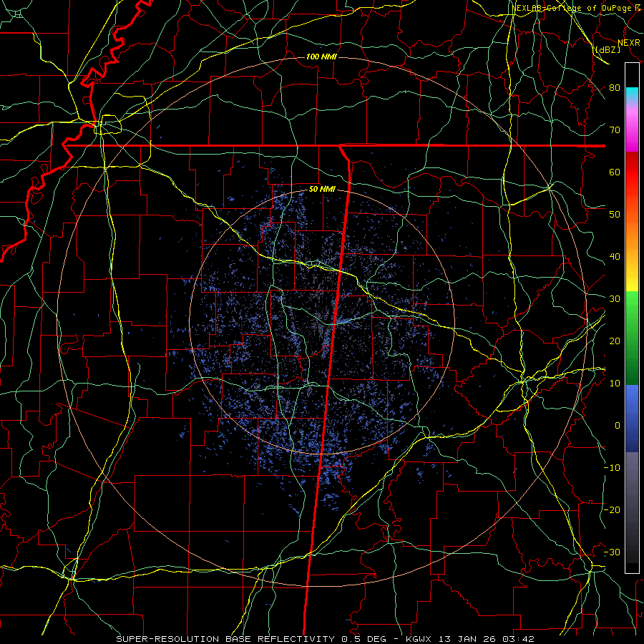Click the NEXR label at top right
644x644 pixels.
629,43
